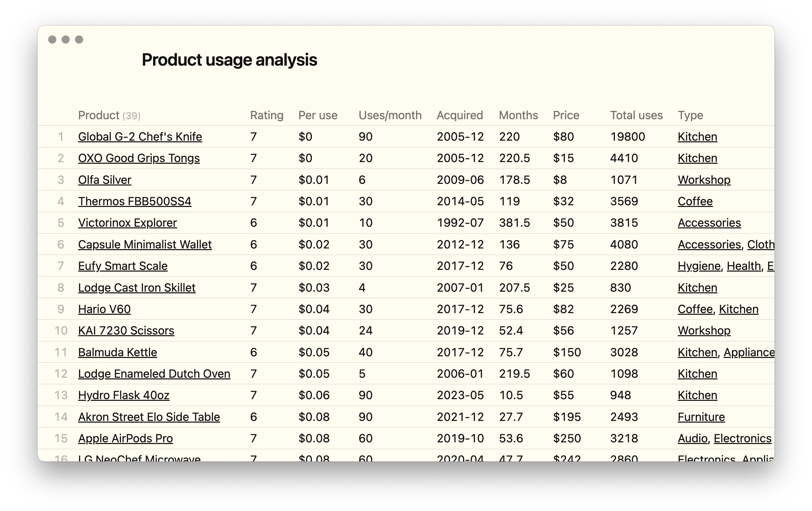Viewport: 812px width, 511px height.
Task: Open the Capsule Minimalist Wallet link
Action: point(145,244)
